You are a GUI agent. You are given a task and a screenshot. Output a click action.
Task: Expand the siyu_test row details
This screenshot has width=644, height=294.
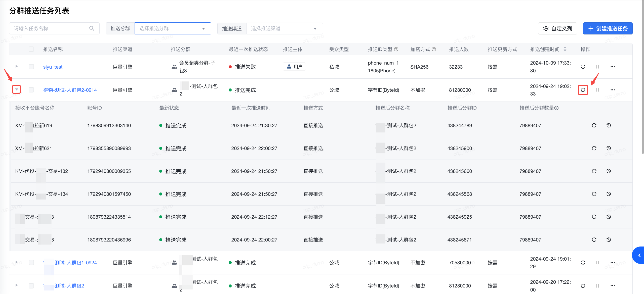click(x=17, y=67)
